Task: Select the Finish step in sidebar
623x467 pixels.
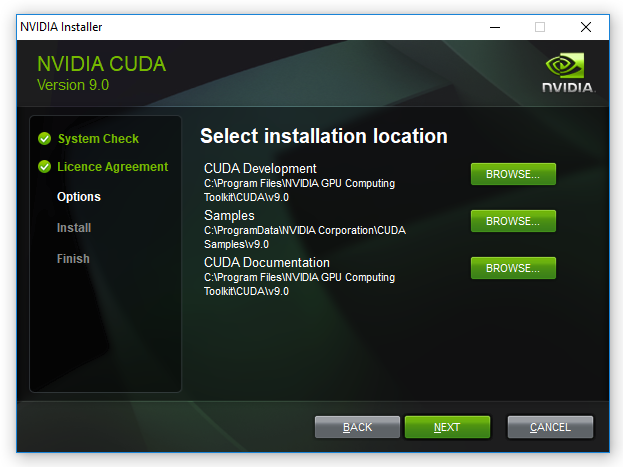Action: [73, 259]
